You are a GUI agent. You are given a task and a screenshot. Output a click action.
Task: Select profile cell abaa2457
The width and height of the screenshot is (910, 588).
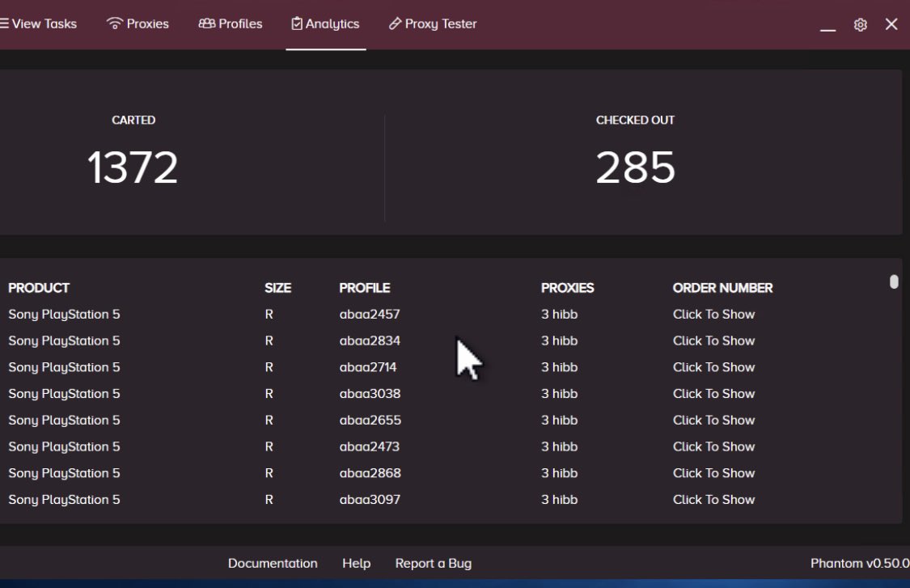coord(370,314)
